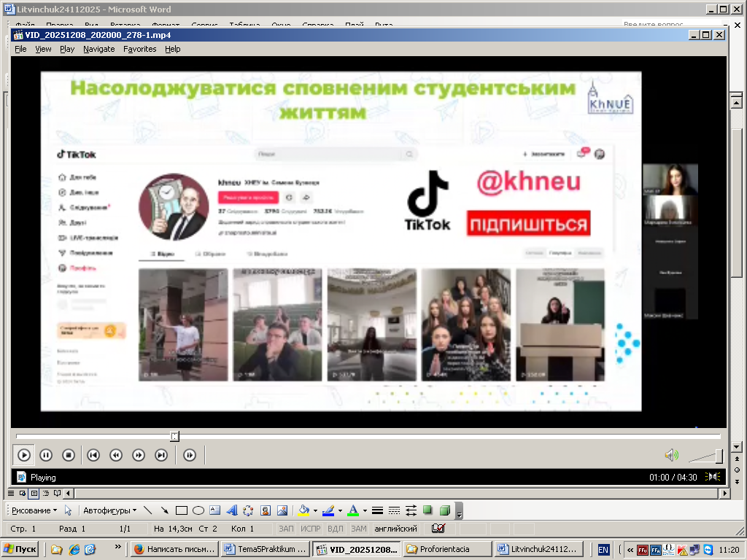Switch to Proforientacia taskbar window
This screenshot has height=560, width=747.
(x=446, y=549)
